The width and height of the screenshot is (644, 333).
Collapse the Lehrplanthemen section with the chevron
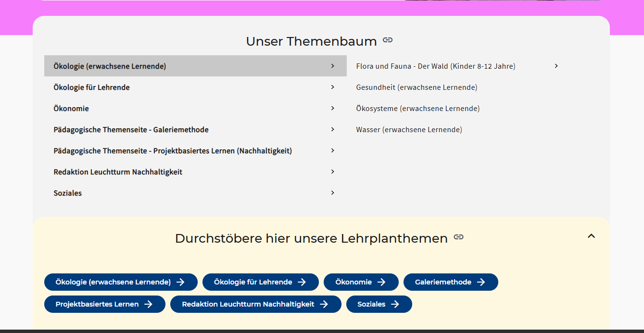[x=591, y=236]
